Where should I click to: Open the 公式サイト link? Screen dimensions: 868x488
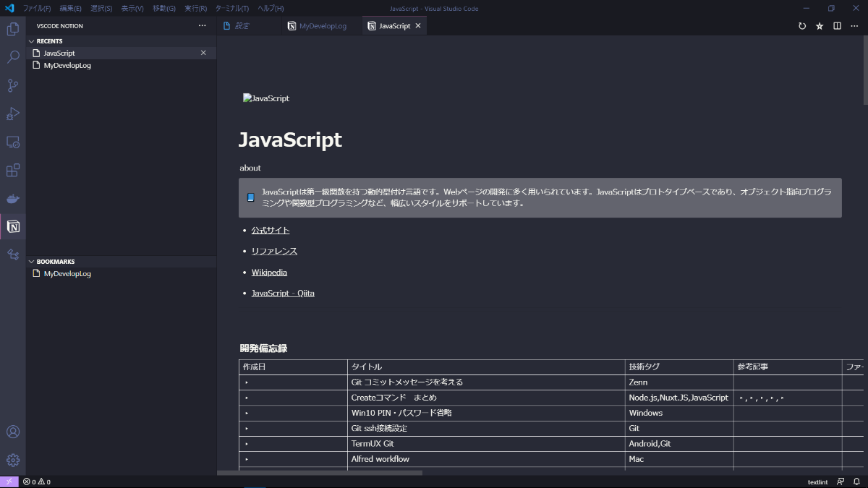(x=270, y=229)
